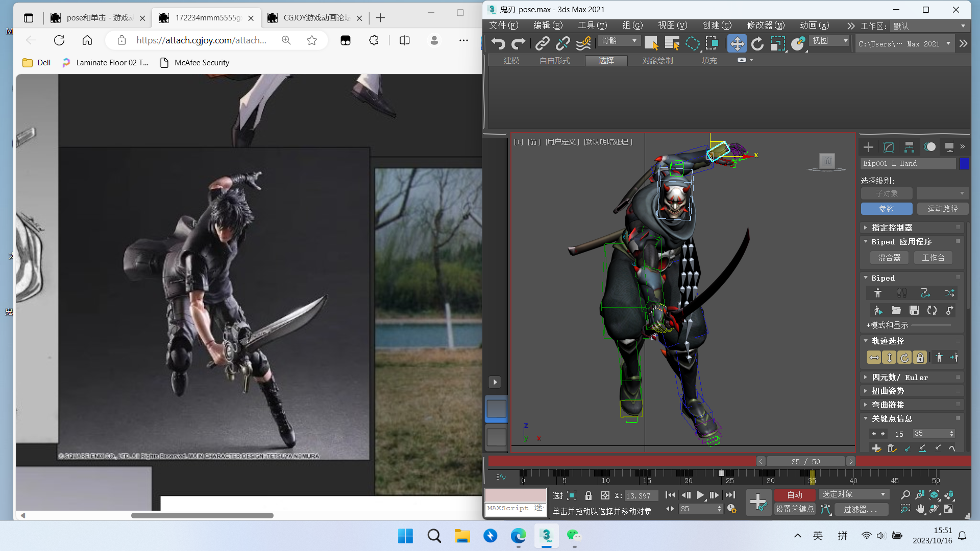
Task: Open the 文件(F) menu
Action: click(503, 26)
